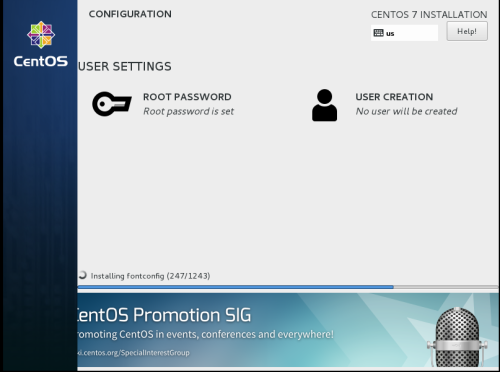Select the us keyboard layout indicator
The height and width of the screenshot is (372, 500).
click(404, 33)
